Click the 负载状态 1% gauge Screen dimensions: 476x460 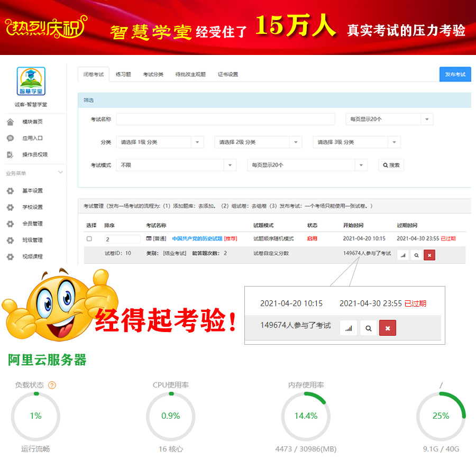tap(35, 416)
